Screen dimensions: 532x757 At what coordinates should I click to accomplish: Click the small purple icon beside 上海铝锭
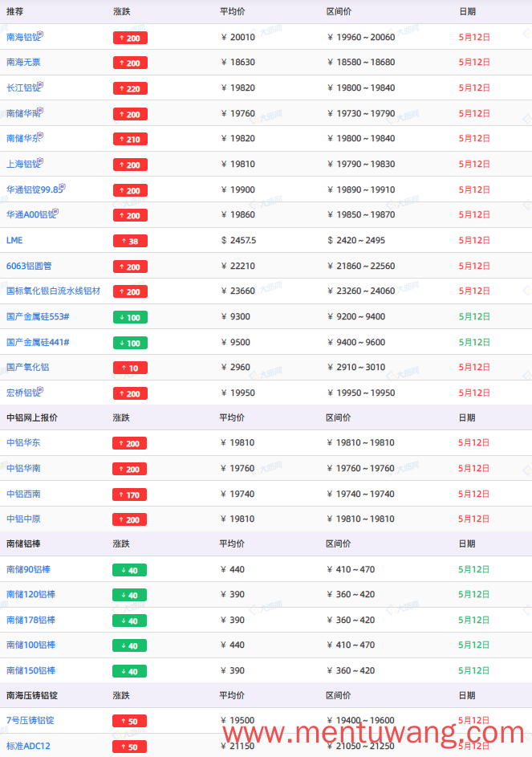coord(41,161)
